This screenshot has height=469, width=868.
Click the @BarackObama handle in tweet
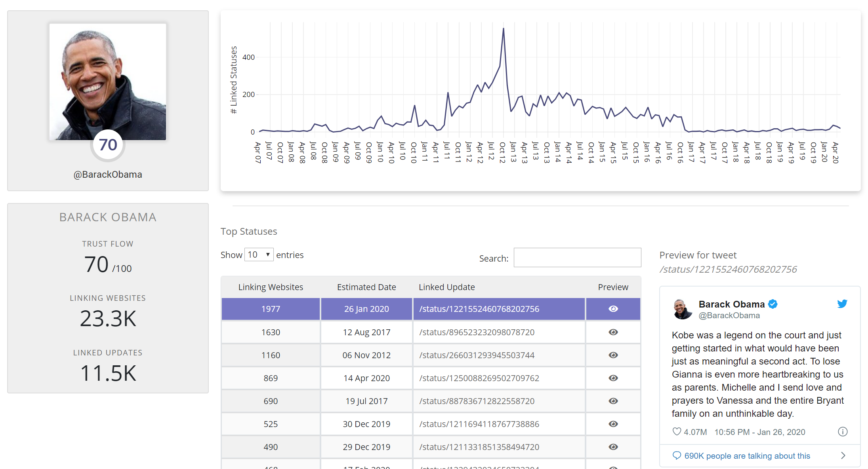pyautogui.click(x=729, y=315)
